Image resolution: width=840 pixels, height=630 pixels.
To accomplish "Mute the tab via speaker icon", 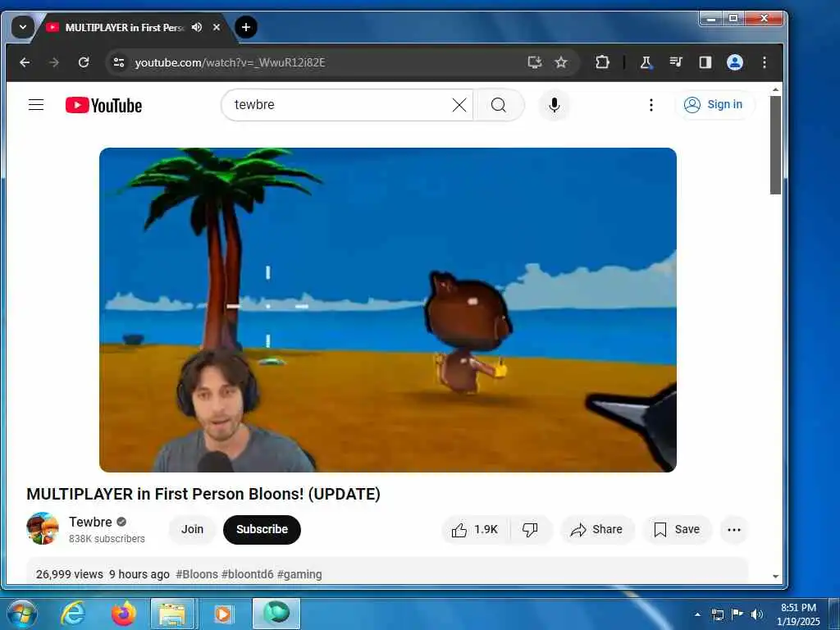I will point(197,27).
